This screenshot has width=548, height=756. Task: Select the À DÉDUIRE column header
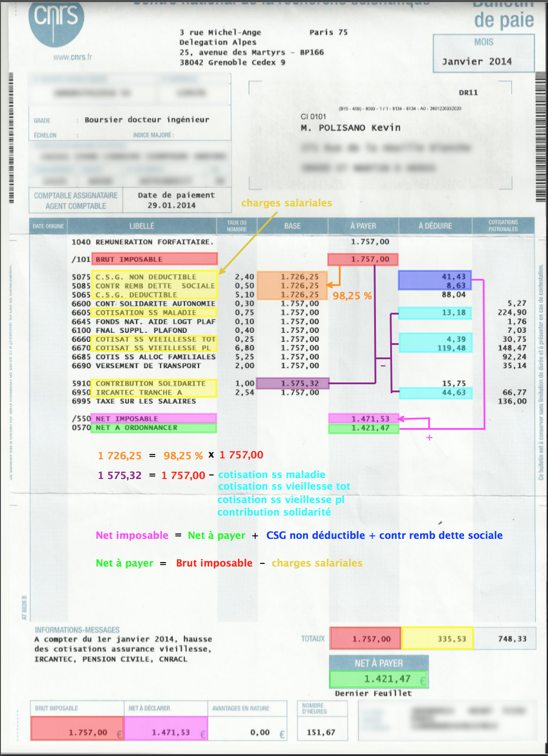(x=435, y=226)
